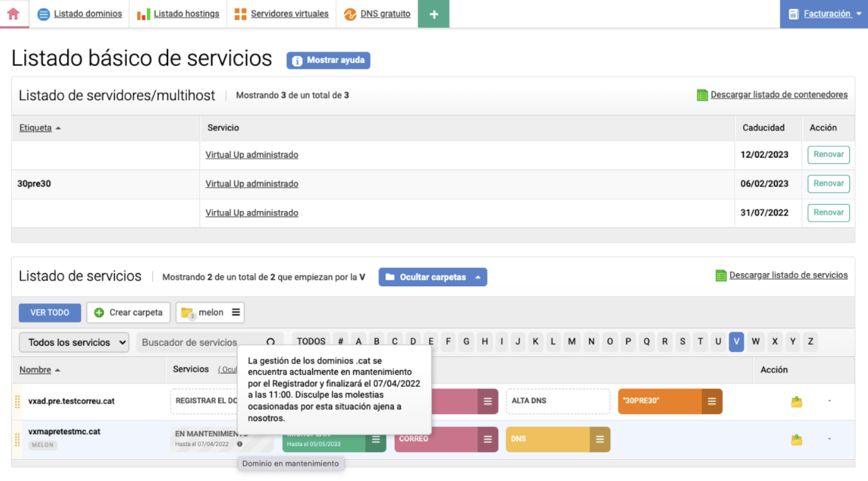The height and width of the screenshot is (481, 868).
Task: Open Virtual Up administrado for 30pre30
Action: 252,184
